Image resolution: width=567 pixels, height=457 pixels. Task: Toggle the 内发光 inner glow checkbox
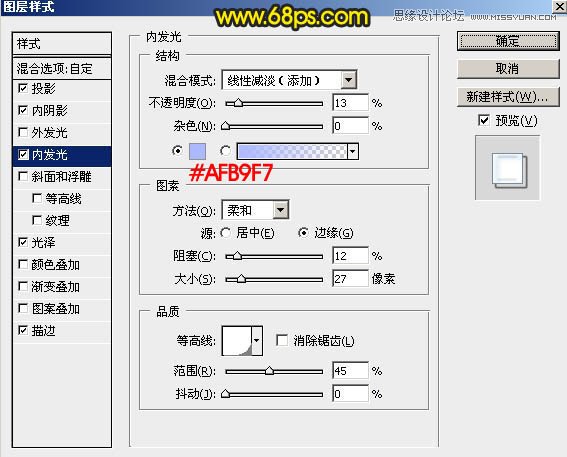click(23, 154)
